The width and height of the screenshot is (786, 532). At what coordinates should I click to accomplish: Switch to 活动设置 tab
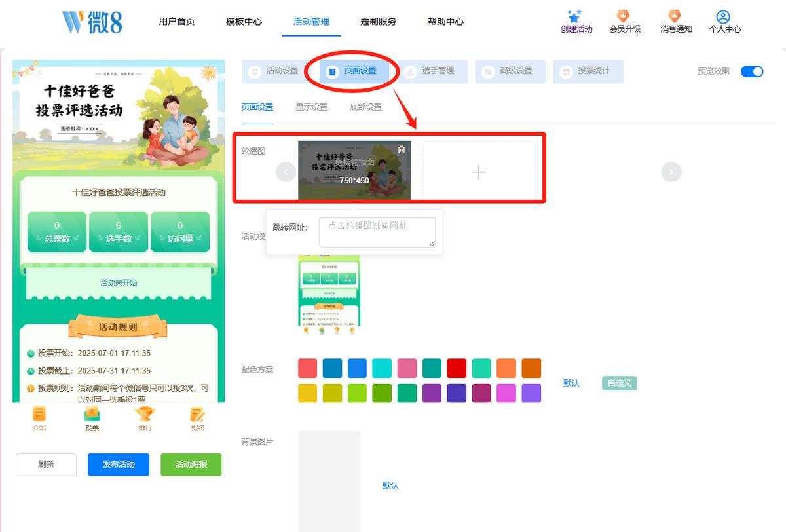pyautogui.click(x=276, y=71)
